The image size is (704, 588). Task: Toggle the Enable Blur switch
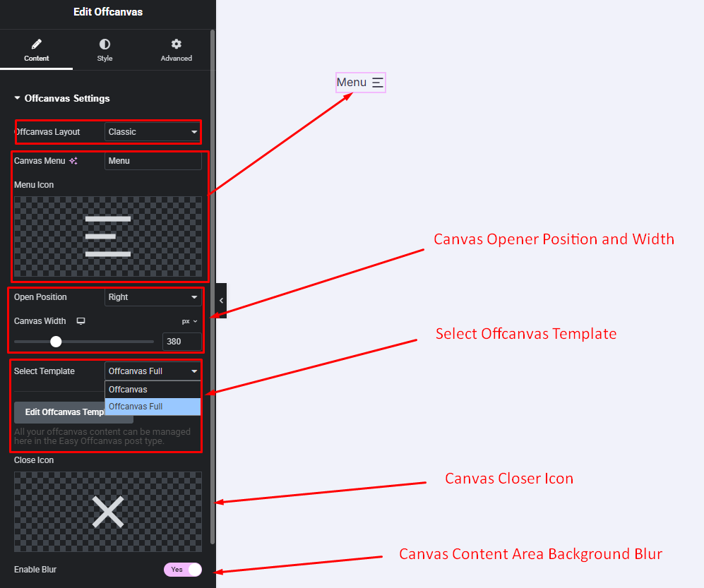(x=183, y=570)
